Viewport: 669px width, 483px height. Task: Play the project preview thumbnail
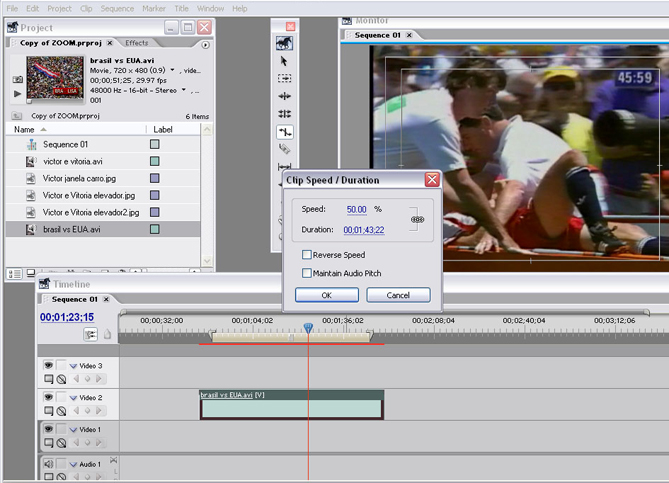click(x=17, y=93)
